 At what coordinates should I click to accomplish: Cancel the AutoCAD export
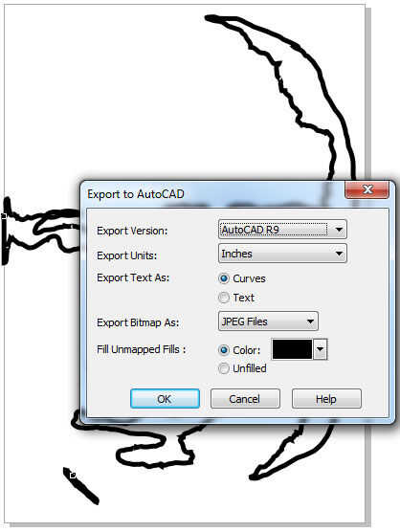[245, 399]
